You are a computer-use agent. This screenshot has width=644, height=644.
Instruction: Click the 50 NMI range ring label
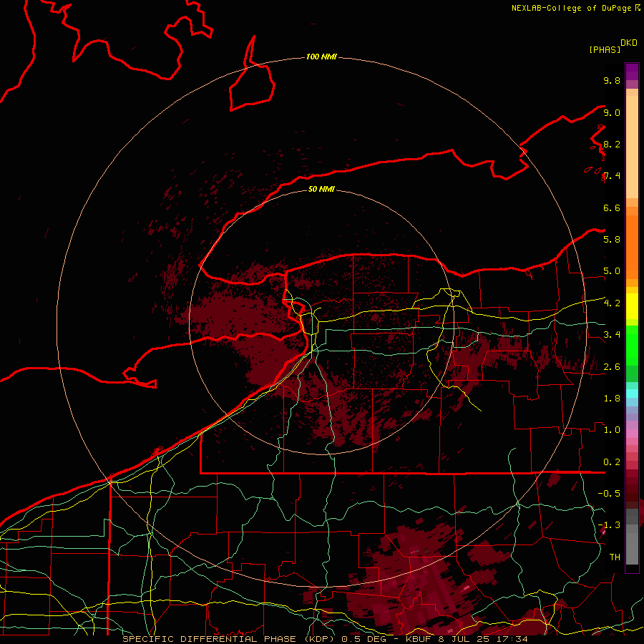pos(321,189)
